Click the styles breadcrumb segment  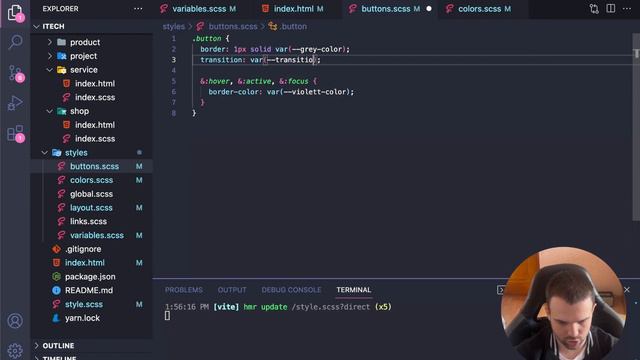pyautogui.click(x=173, y=27)
